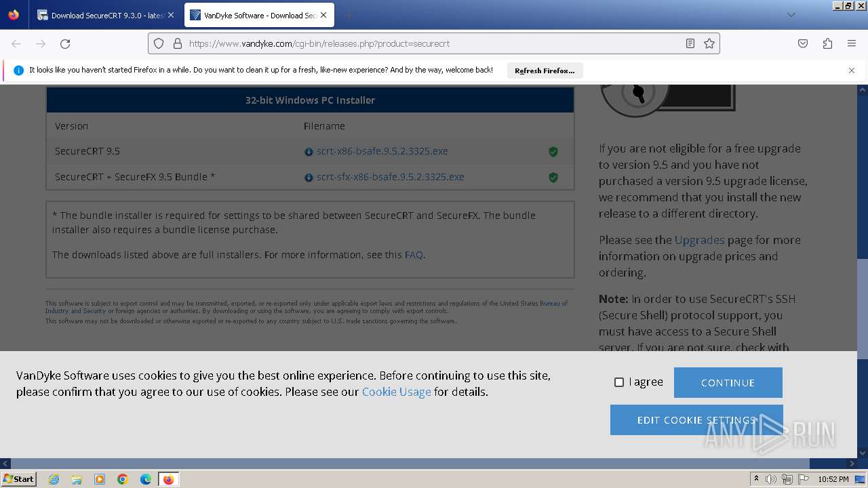Click the SecureCRT 9.5 version cell
Image resolution: width=868 pixels, height=488 pixels.
coord(87,151)
